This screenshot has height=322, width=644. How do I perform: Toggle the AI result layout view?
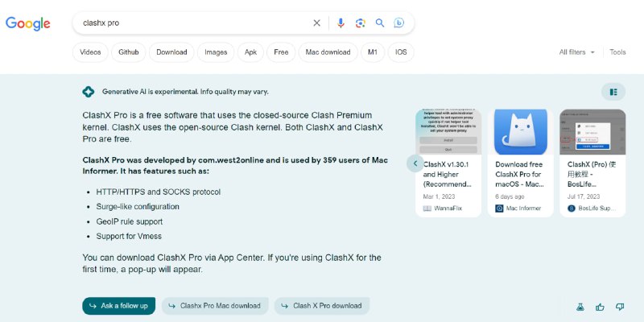point(613,92)
